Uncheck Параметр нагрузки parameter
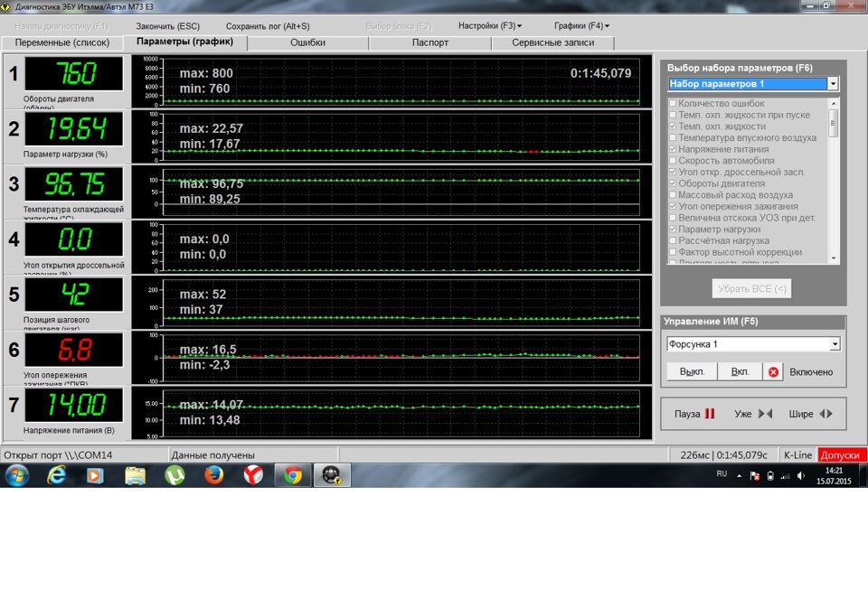 (673, 229)
